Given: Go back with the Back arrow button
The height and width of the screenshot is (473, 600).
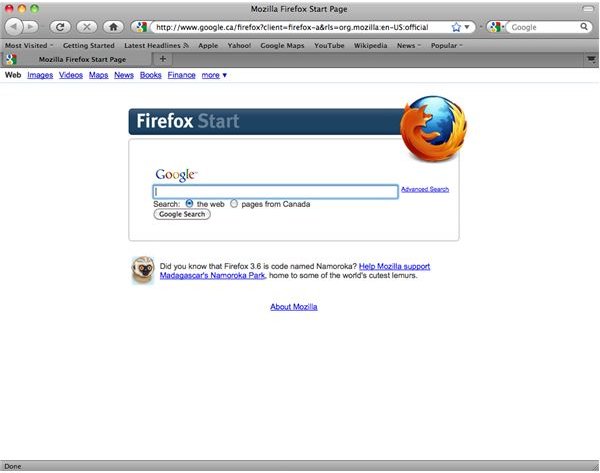Looking at the screenshot, I should [x=14, y=27].
